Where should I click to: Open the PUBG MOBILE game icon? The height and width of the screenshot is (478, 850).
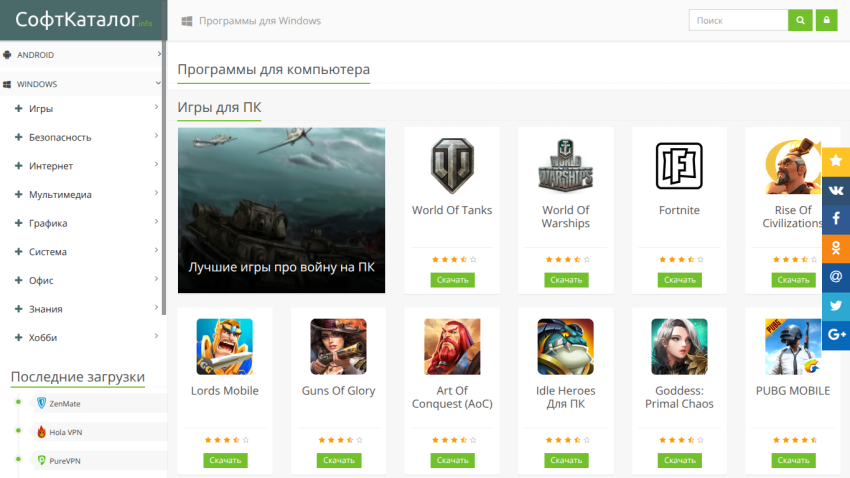coord(793,347)
